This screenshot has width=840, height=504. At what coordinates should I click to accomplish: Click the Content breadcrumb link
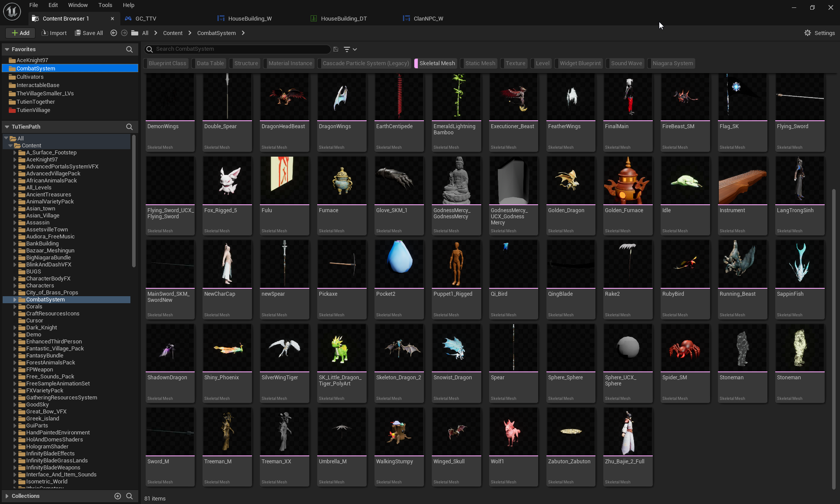coord(172,33)
